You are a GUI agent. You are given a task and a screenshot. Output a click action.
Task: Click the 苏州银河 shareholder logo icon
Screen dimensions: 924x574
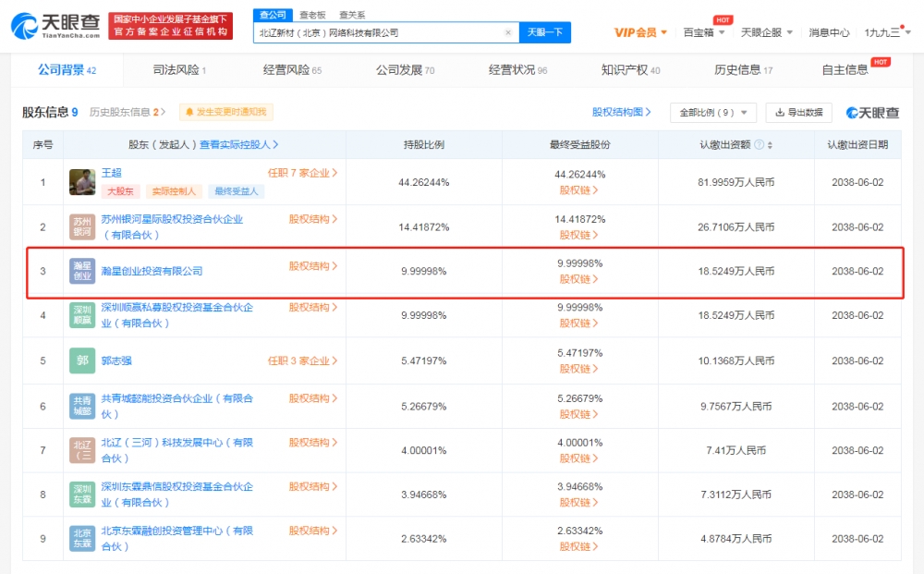tap(82, 226)
